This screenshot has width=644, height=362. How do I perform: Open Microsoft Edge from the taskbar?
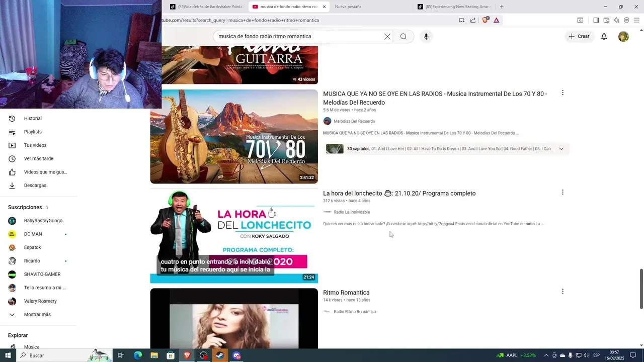137,355
